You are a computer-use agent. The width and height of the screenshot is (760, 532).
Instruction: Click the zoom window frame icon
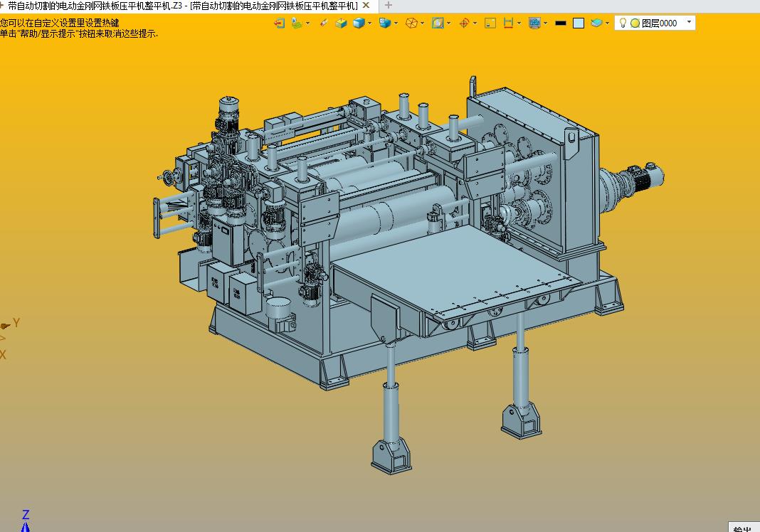coord(438,23)
